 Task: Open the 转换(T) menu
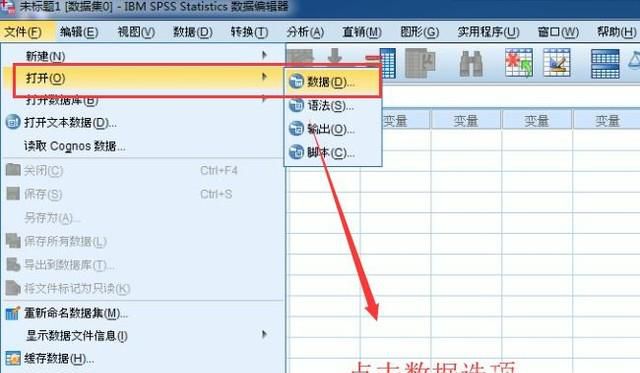(x=249, y=32)
